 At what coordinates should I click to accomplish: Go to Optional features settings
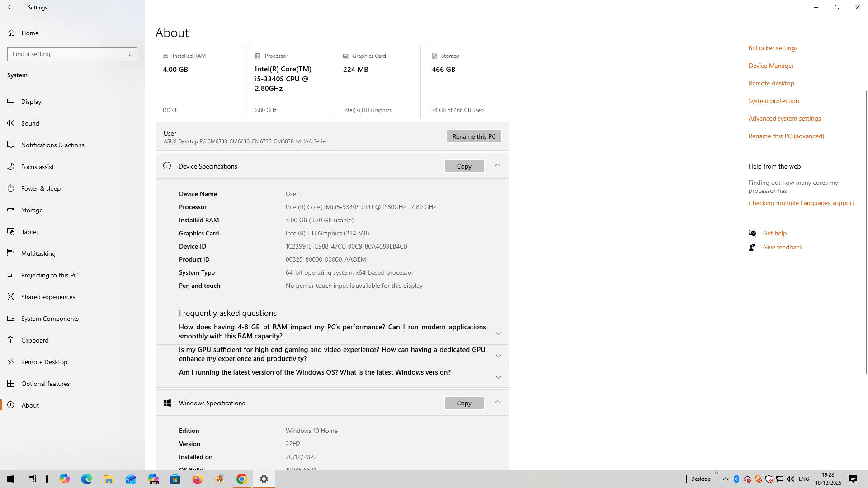pos(45,384)
